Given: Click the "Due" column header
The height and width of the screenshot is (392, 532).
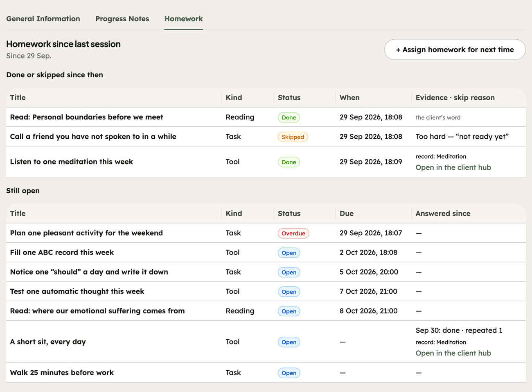Looking at the screenshot, I should tap(347, 213).
